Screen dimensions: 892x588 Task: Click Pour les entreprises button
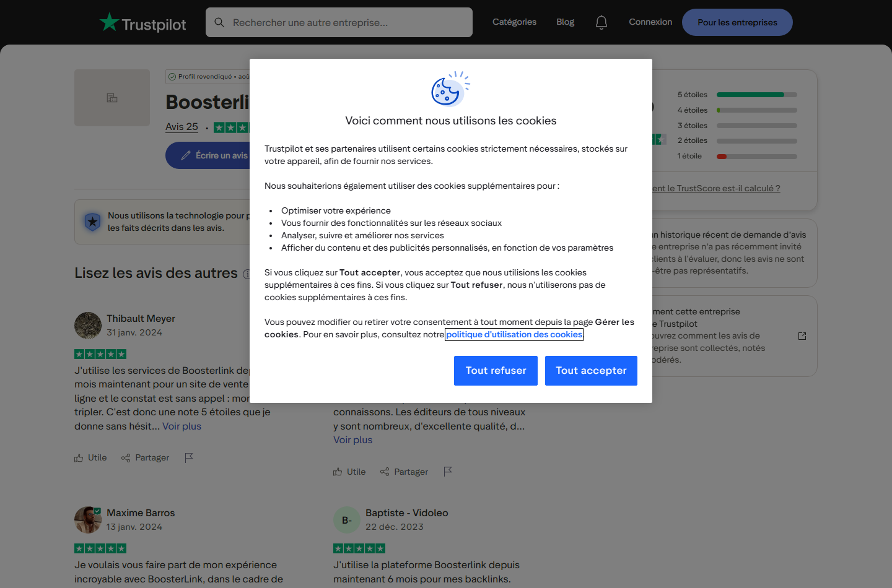(737, 22)
